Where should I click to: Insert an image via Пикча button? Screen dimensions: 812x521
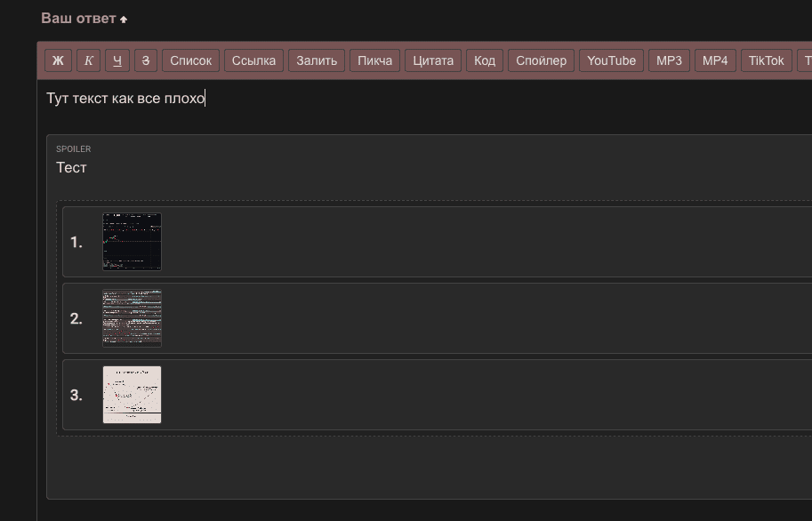click(x=374, y=60)
